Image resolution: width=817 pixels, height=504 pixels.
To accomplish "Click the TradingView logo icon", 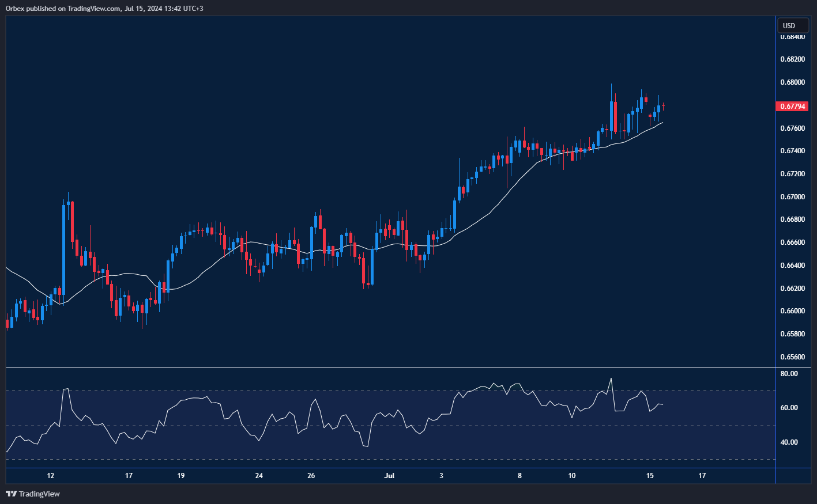I will pos(11,494).
